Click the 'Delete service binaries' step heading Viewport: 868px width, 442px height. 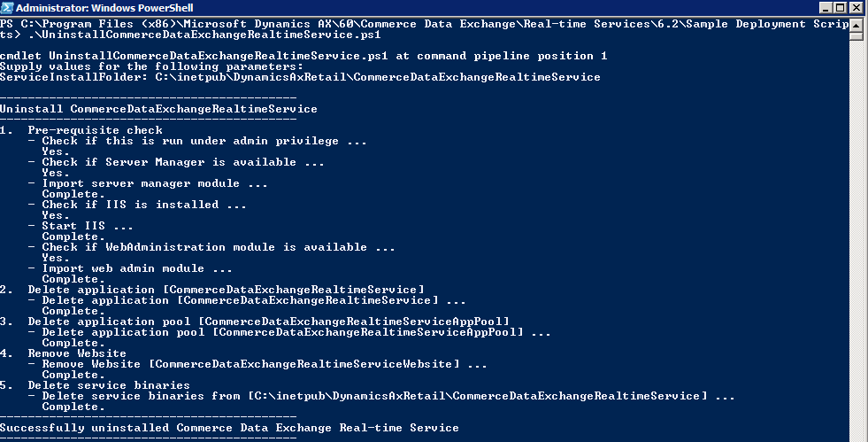point(109,385)
